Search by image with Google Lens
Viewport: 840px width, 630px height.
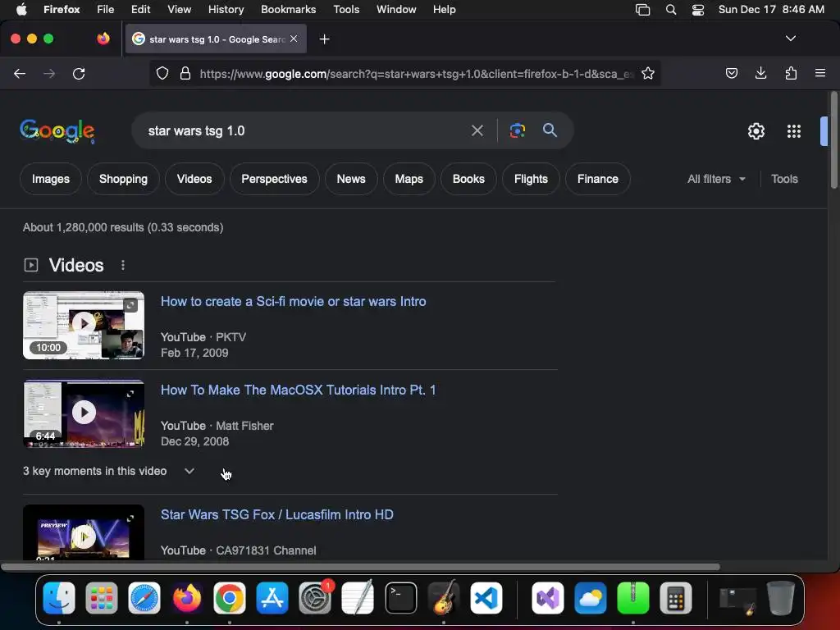tap(517, 130)
